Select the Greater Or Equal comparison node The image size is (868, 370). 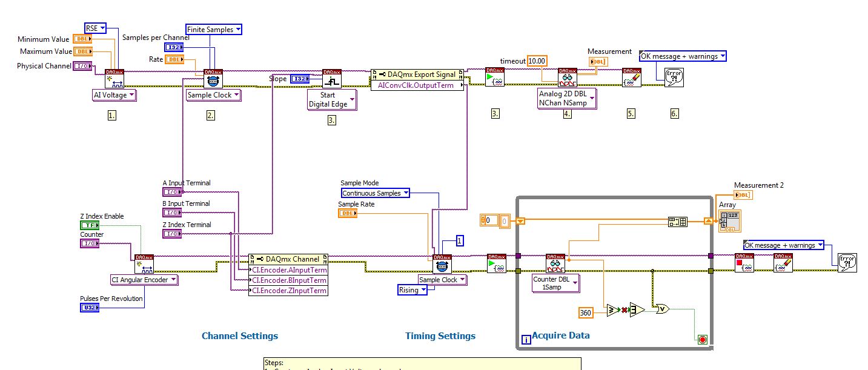[x=614, y=311]
